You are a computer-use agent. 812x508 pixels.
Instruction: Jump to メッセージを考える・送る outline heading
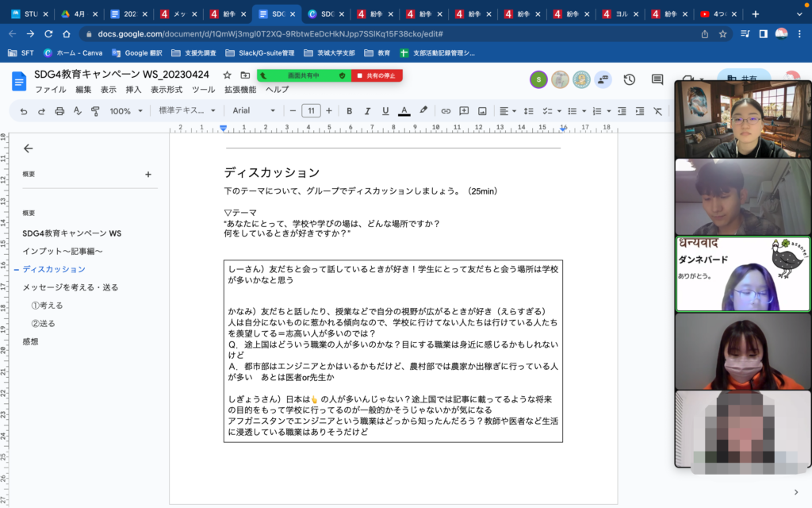click(x=70, y=287)
